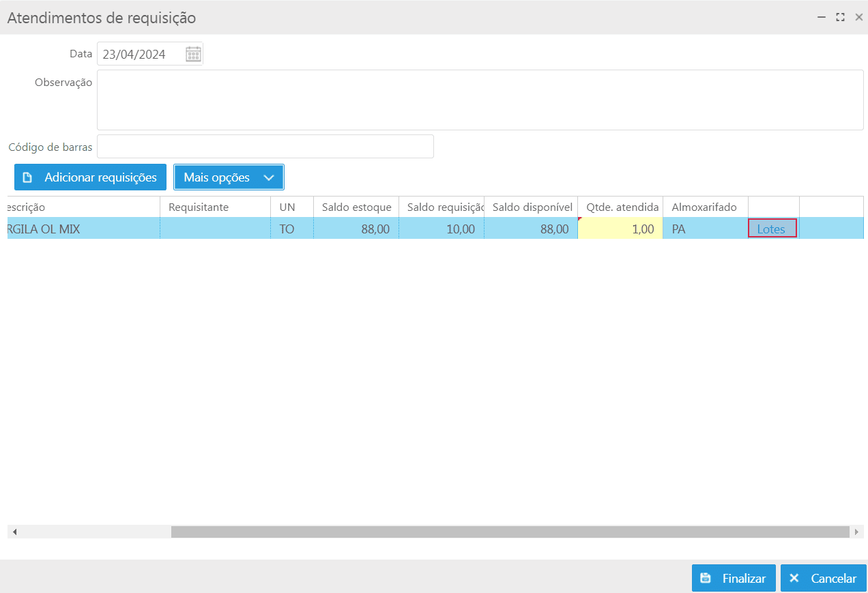Screen dimensions: 868x593
Task: Minimize the Atendimentos de requisição window
Action: (822, 18)
